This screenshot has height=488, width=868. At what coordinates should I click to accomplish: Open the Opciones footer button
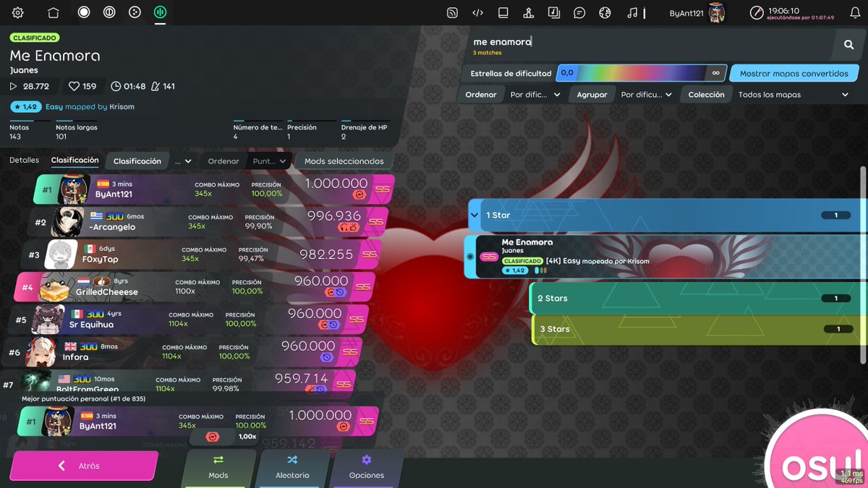[367, 467]
